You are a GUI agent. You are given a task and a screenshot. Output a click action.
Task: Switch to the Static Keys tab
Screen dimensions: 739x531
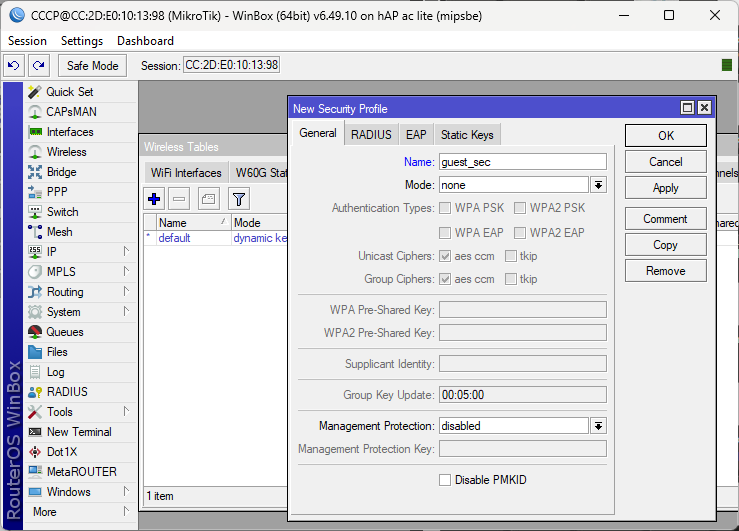click(x=467, y=135)
